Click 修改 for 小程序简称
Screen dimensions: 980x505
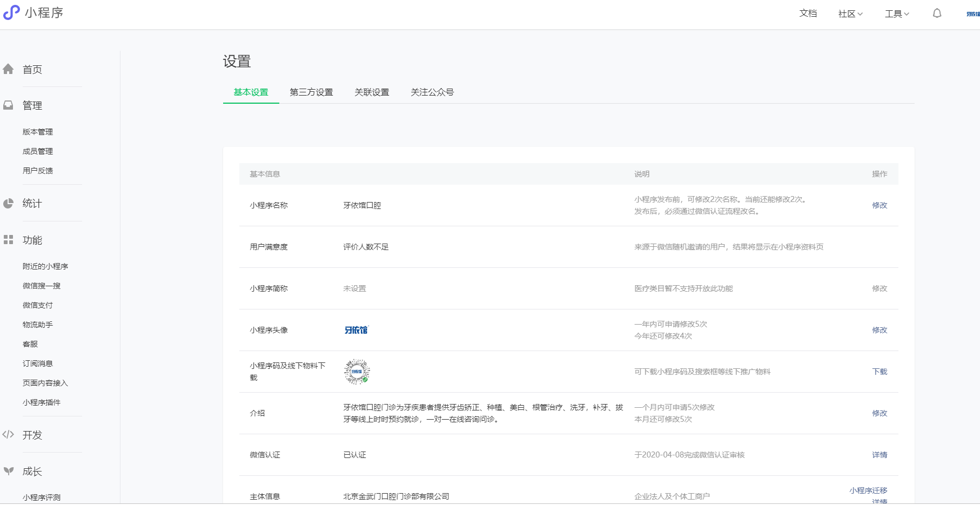tap(880, 288)
